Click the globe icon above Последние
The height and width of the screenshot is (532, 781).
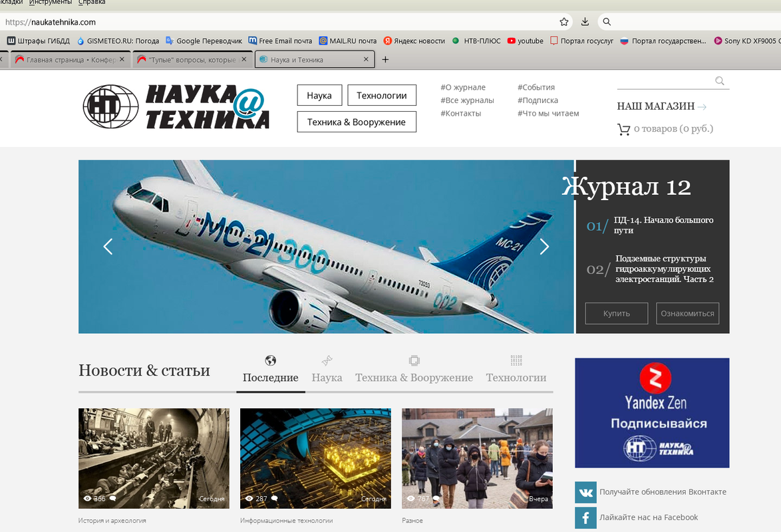pos(271,360)
